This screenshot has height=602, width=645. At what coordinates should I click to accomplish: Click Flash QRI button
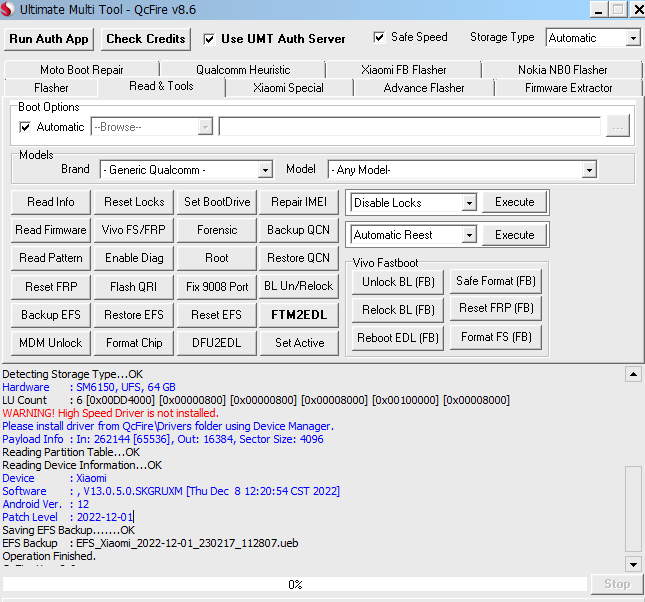134,286
